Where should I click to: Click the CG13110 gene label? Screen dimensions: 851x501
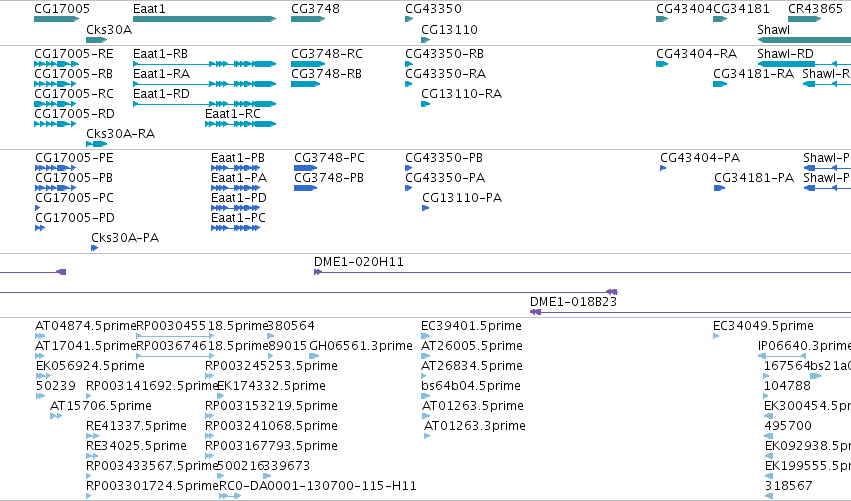tap(449, 29)
